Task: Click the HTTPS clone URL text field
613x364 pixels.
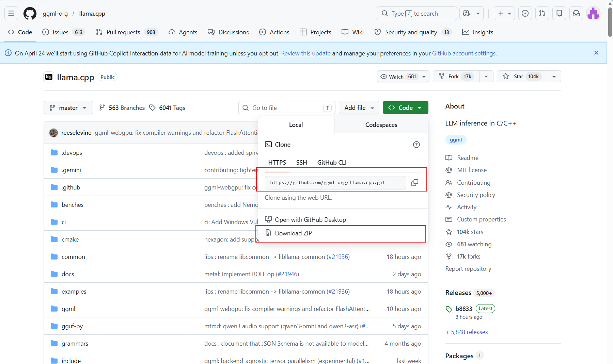Action: click(x=335, y=183)
